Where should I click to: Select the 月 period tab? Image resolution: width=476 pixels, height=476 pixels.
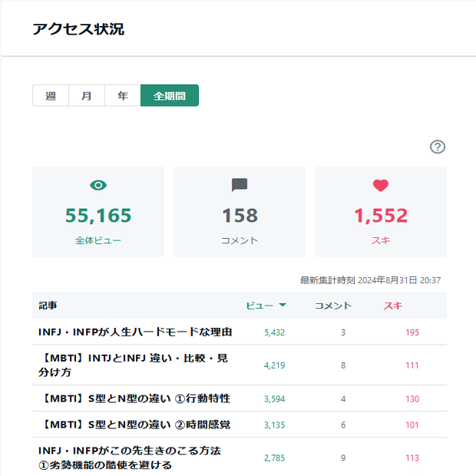pos(87,96)
